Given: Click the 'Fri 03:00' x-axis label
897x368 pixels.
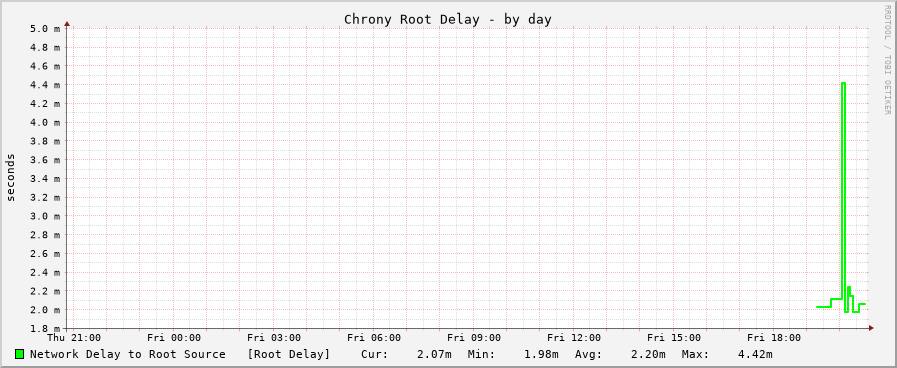Looking at the screenshot, I should pos(274,338).
